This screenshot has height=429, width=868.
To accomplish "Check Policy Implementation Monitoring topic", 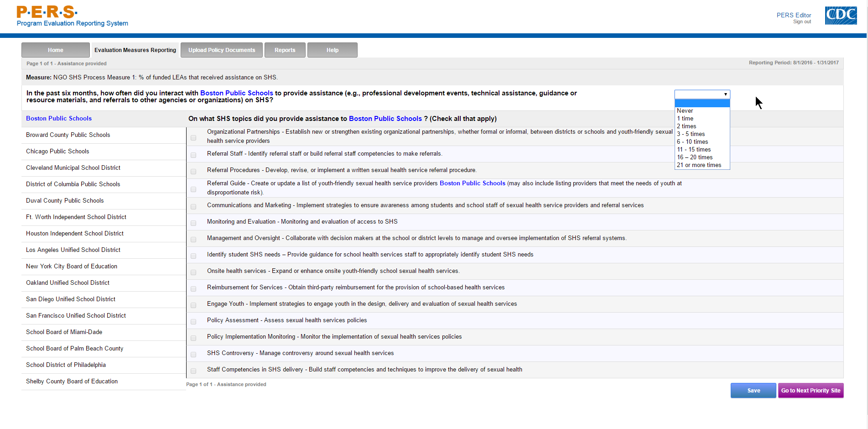I will [x=193, y=338].
